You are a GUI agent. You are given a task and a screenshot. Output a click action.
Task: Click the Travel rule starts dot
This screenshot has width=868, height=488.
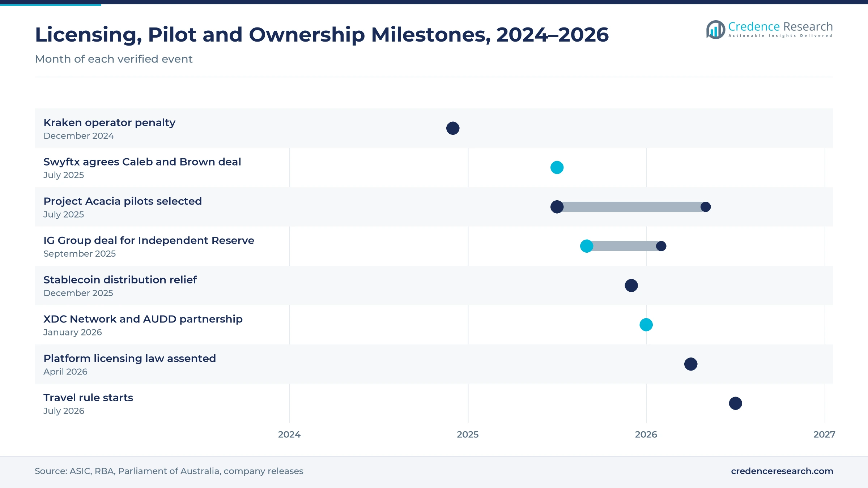pyautogui.click(x=735, y=403)
